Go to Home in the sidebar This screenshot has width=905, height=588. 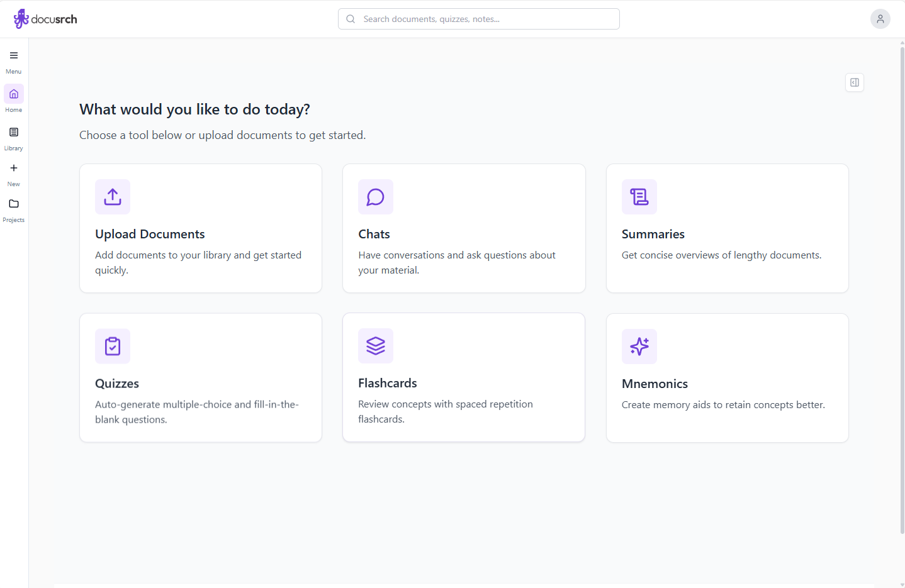pos(14,94)
